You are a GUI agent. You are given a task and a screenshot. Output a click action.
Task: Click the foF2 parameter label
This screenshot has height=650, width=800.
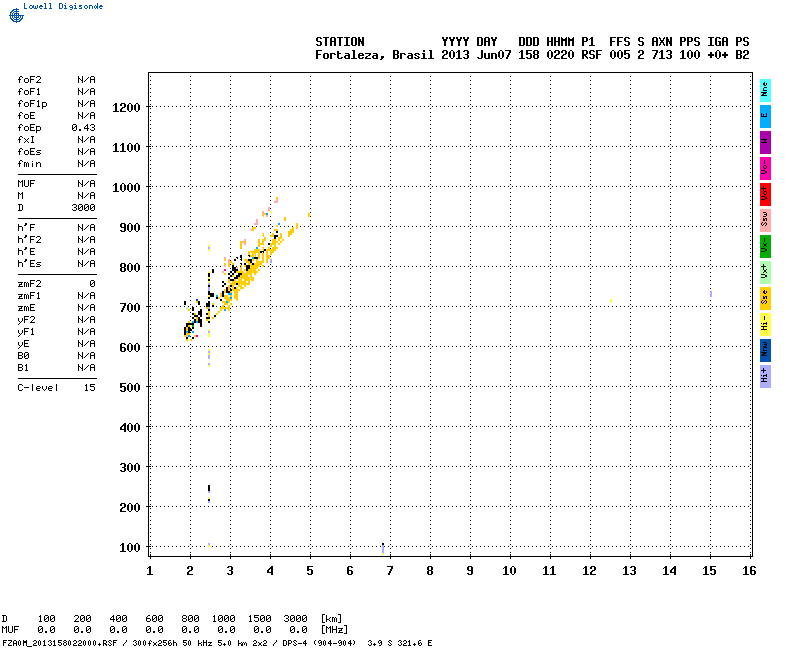pos(30,80)
